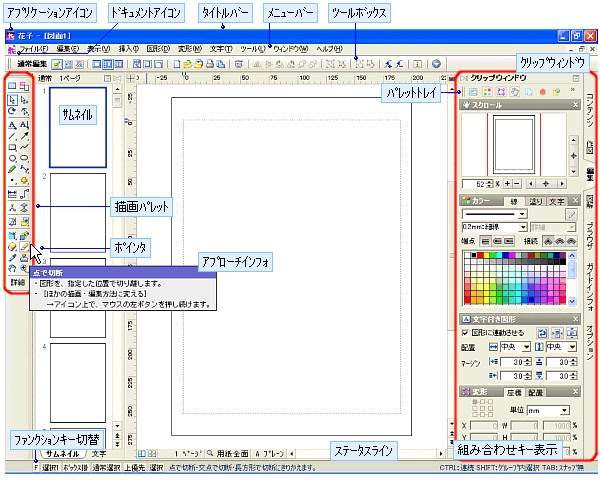Open the 0.2mm line width dropdown

[522, 227]
